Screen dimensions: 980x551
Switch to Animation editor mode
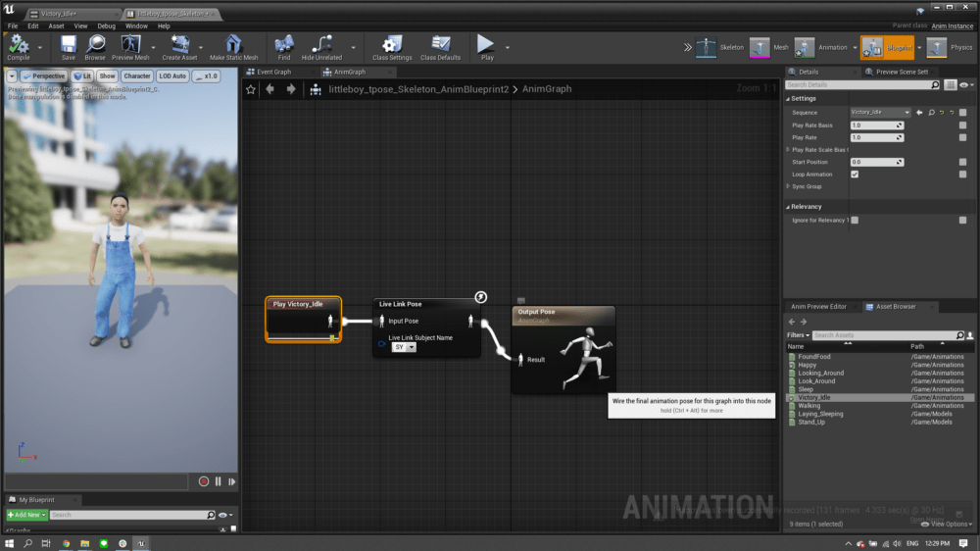point(820,47)
